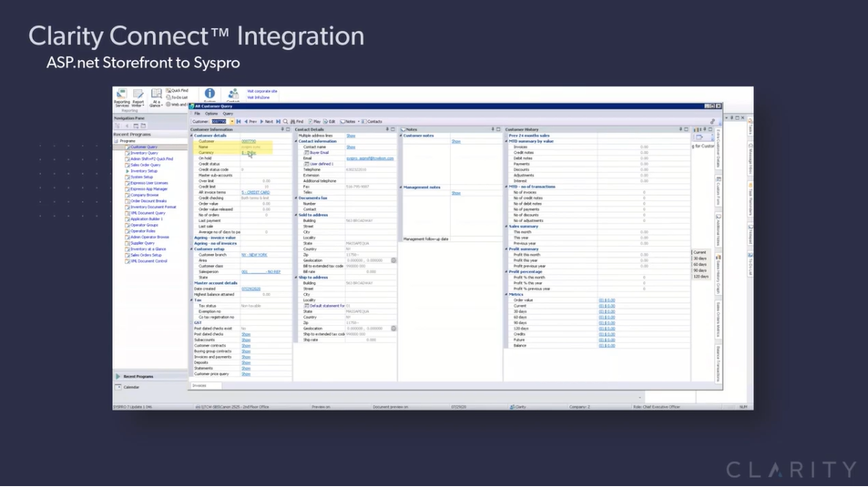Show Customer price query
Screen dimensions: 868x487
click(x=246, y=374)
